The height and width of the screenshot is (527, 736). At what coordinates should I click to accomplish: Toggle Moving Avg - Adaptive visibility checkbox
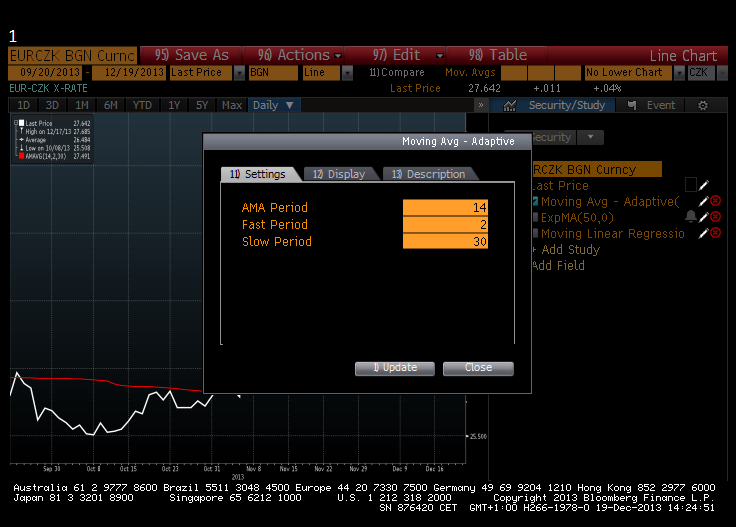point(535,202)
